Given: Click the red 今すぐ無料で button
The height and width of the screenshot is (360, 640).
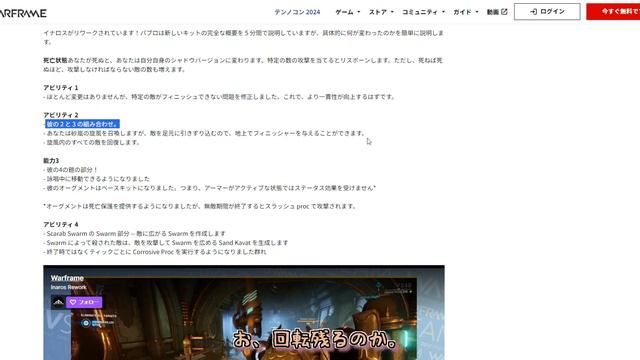Looking at the screenshot, I should coord(613,11).
